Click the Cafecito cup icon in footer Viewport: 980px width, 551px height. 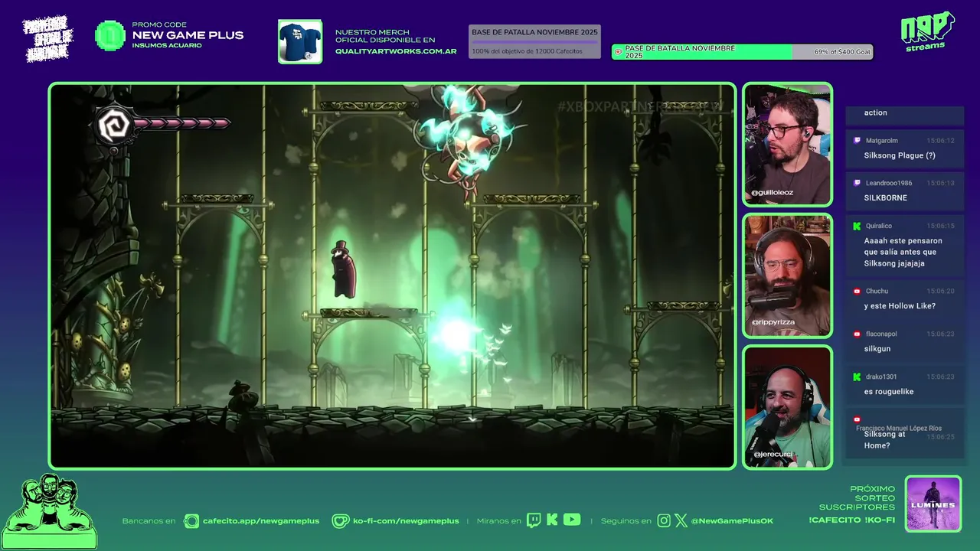point(191,521)
